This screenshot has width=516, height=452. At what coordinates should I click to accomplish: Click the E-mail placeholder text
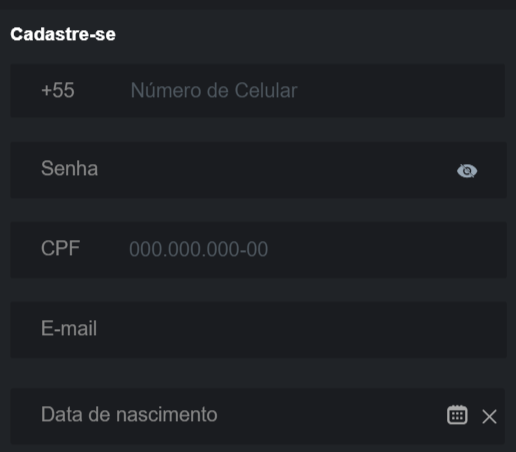click(x=69, y=328)
